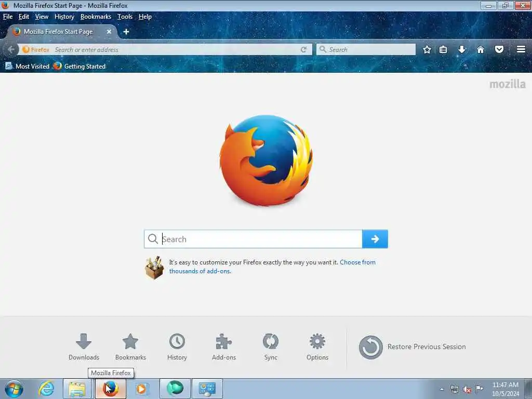Viewport: 532px width, 399px height.
Task: Open the View menu
Action: 42,17
